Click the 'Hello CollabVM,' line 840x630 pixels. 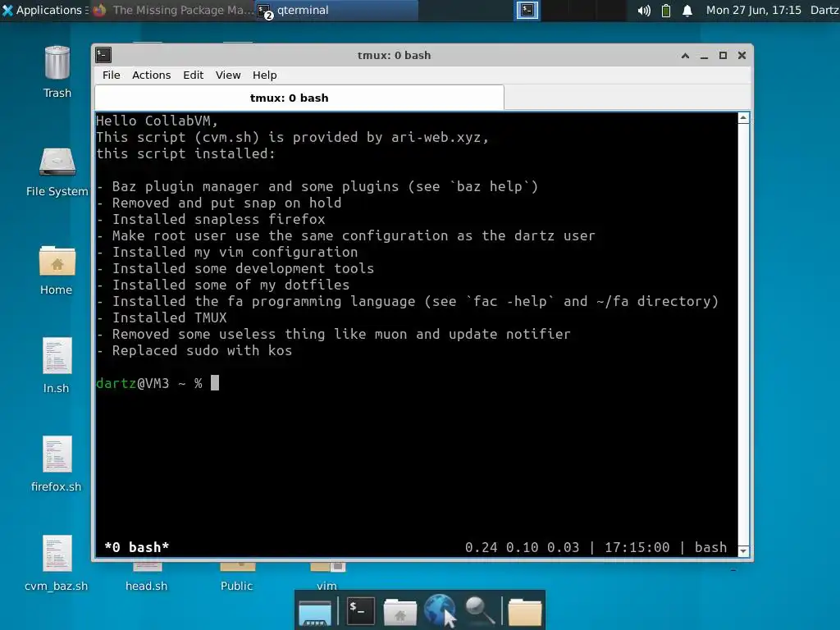point(157,121)
